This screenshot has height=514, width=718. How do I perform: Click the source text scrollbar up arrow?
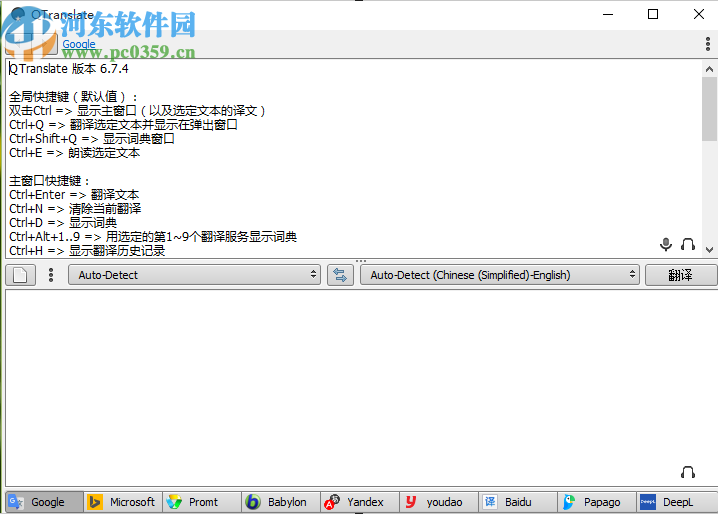click(709, 69)
